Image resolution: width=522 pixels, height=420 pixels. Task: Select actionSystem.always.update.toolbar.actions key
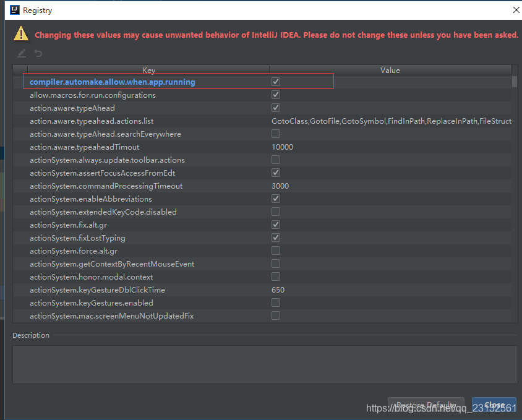coord(107,160)
